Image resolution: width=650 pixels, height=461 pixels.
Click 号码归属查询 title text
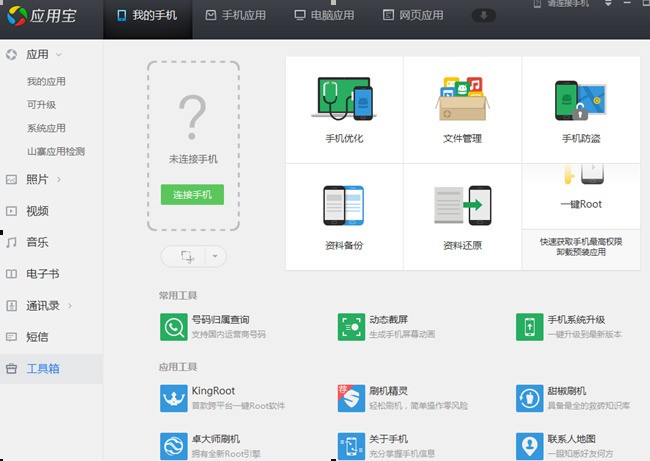[221, 320]
